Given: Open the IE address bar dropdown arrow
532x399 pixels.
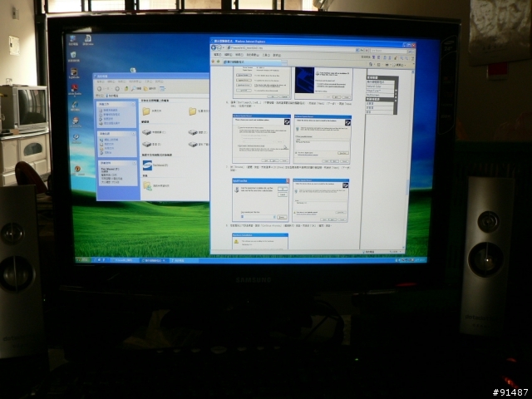Looking at the screenshot, I should pyautogui.click(x=357, y=50).
